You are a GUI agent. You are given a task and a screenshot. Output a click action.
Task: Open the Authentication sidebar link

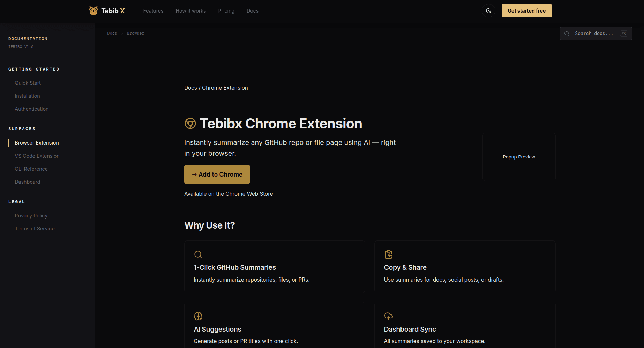coord(31,109)
